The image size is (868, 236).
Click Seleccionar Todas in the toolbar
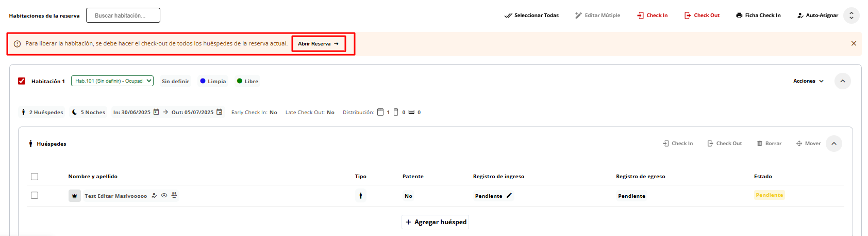(531, 15)
